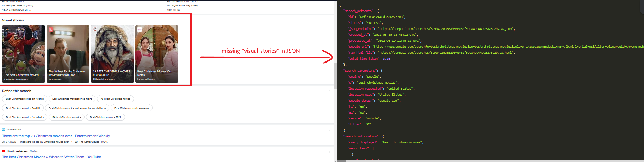
Task: Open more options for the ew.com result
Action: [330, 130]
